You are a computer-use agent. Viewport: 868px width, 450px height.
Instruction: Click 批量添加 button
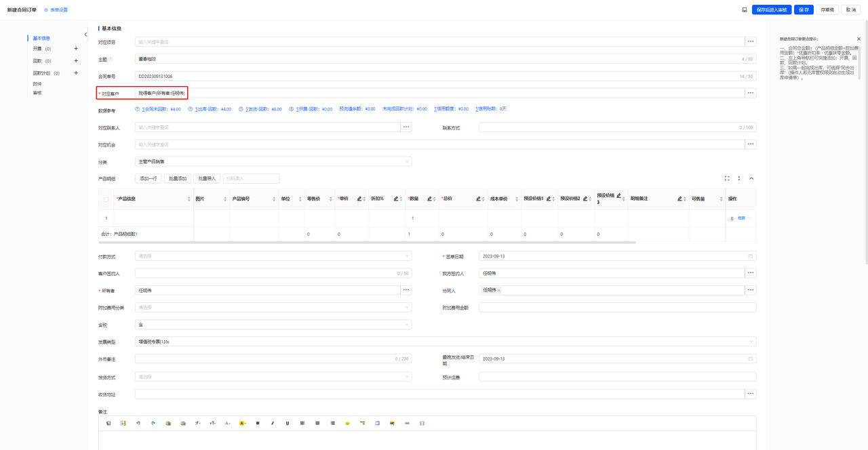[x=178, y=179]
